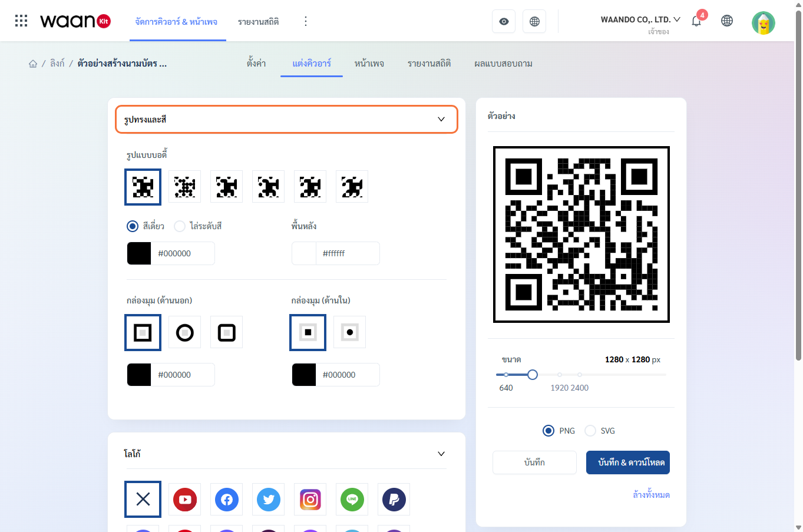
Task: Collapse the โลโก้ section chevron
Action: pos(441,454)
